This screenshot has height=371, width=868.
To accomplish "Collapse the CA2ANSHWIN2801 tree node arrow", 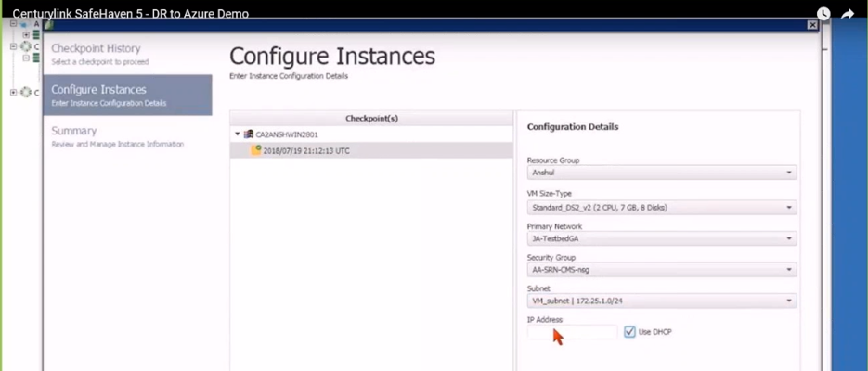I will coord(238,134).
